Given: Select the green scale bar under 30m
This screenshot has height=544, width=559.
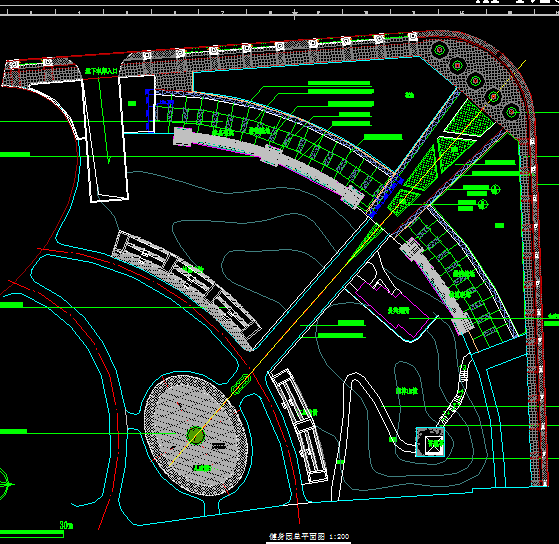Looking at the screenshot, I should [32, 534].
